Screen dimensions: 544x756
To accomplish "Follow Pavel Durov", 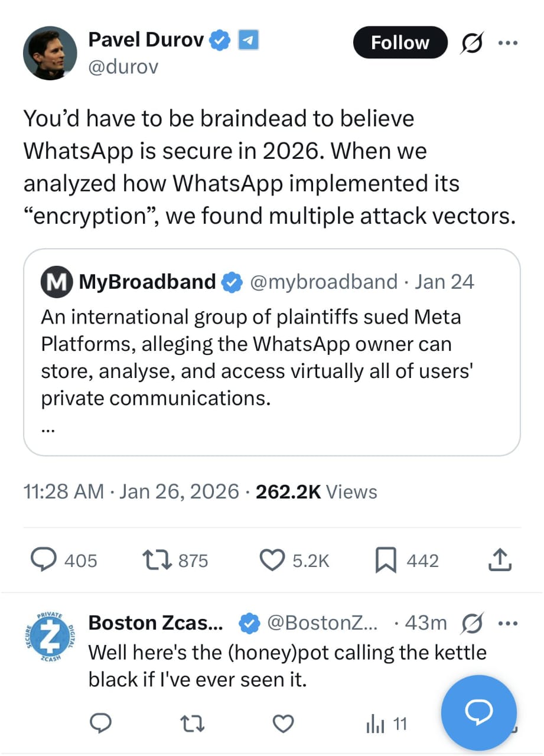I will (x=400, y=43).
